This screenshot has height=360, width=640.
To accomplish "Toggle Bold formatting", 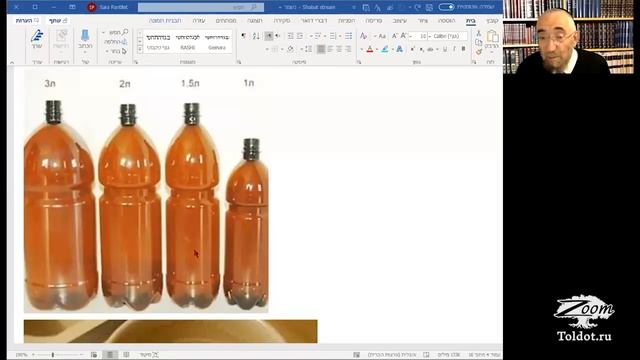I will point(463,49).
